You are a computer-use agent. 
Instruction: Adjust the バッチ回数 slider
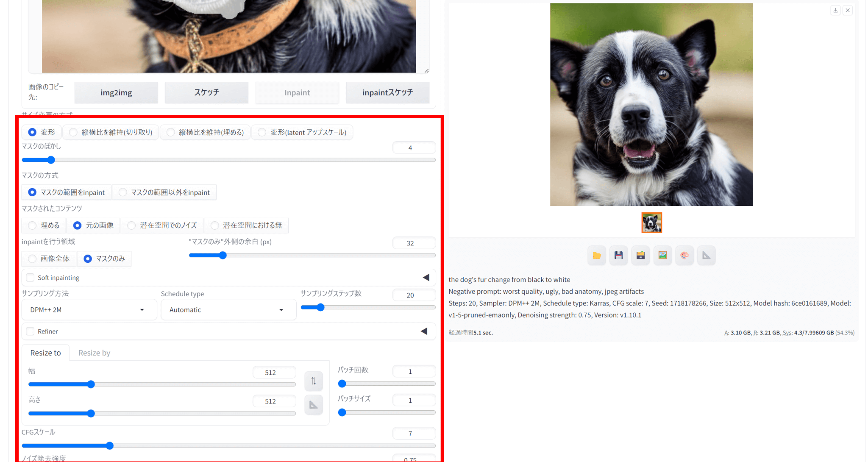point(387,384)
